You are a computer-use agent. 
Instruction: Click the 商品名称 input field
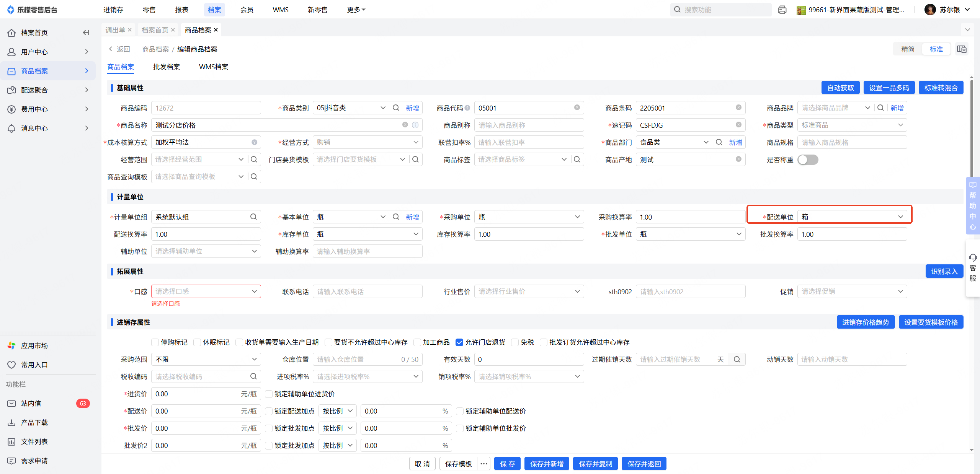pyautogui.click(x=276, y=125)
